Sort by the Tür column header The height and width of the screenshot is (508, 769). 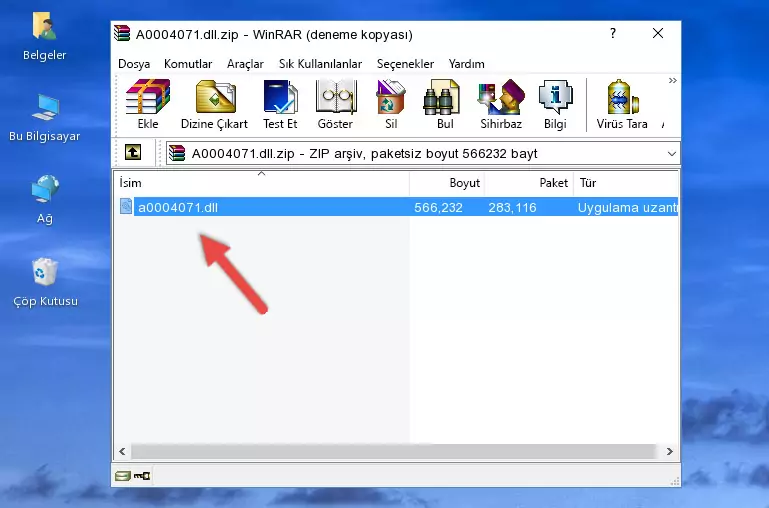[626, 183]
